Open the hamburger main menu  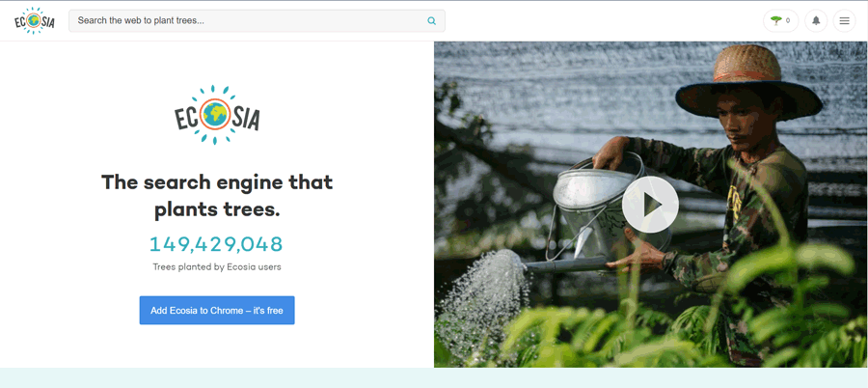pyautogui.click(x=844, y=21)
